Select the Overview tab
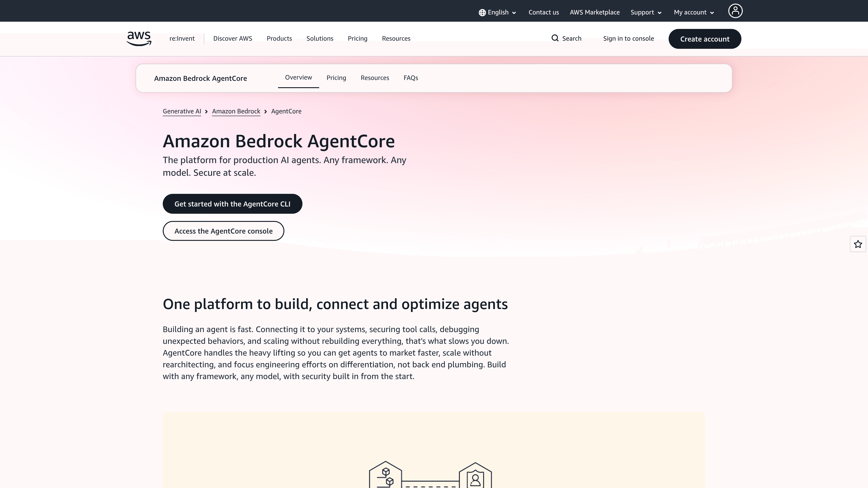This screenshot has width=868, height=488. tap(298, 78)
